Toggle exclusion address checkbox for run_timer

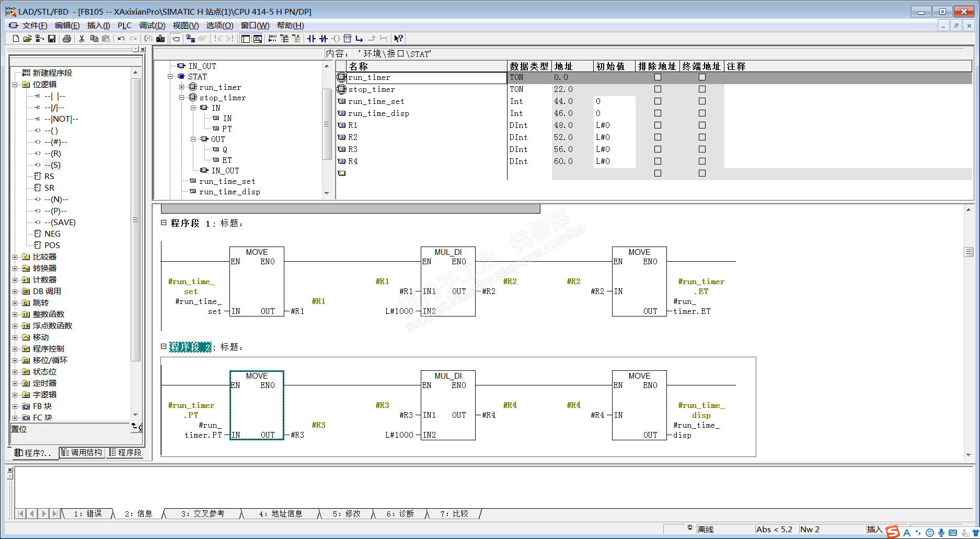pyautogui.click(x=658, y=77)
